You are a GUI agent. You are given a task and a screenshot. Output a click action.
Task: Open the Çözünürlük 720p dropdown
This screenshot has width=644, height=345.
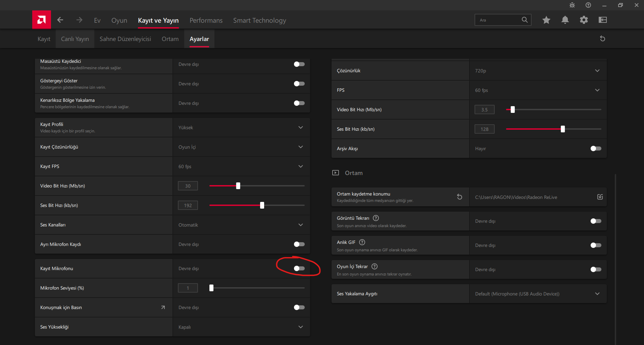click(597, 71)
